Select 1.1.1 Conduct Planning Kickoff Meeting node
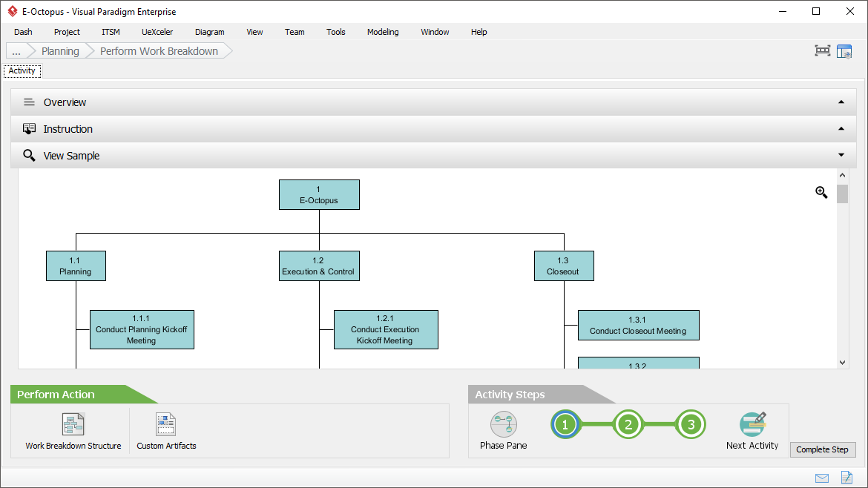The image size is (868, 488). [x=142, y=330]
